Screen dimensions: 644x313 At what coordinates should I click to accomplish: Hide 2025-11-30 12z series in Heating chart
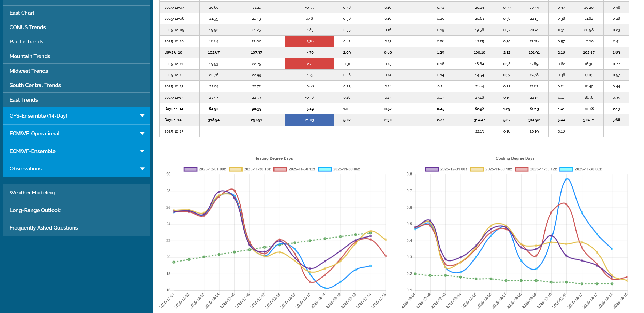pyautogui.click(x=295, y=169)
